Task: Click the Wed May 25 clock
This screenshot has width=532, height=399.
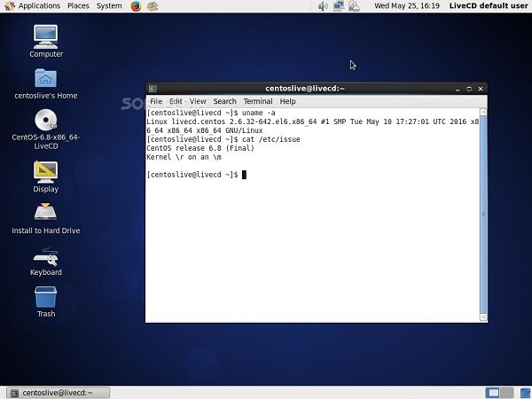Action: click(407, 6)
